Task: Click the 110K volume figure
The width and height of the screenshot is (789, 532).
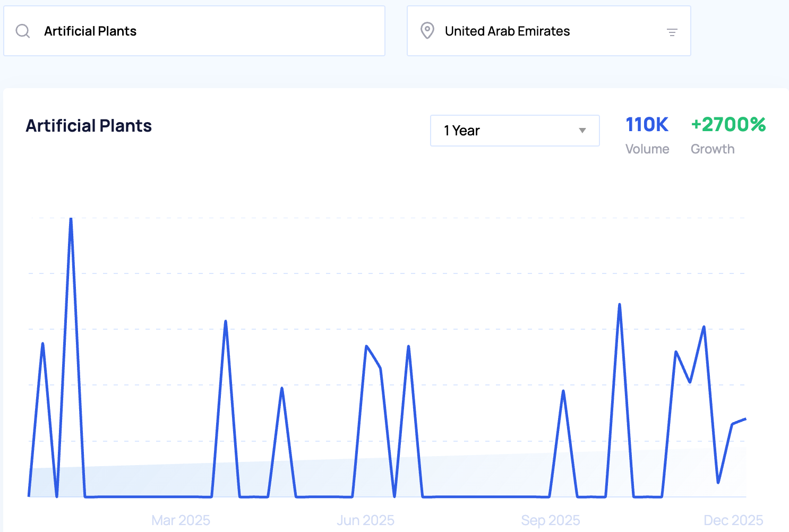Action: click(x=647, y=125)
